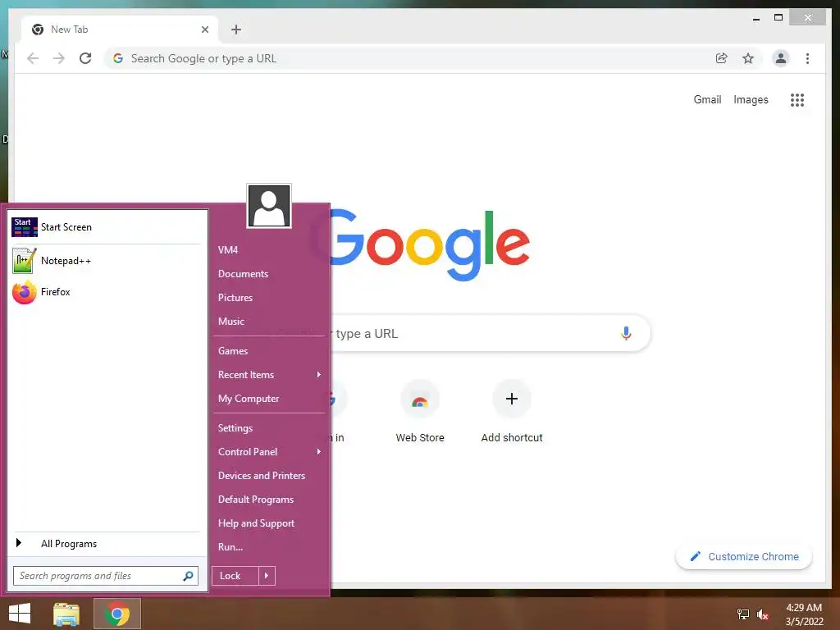Open File Explorer from taskbar
Image resolution: width=840 pixels, height=630 pixels.
66,614
